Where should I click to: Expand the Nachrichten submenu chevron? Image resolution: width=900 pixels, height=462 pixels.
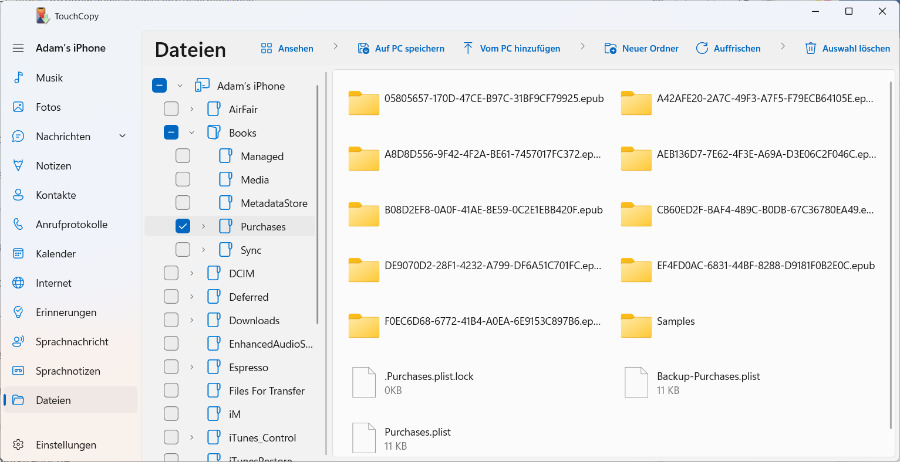(x=123, y=136)
